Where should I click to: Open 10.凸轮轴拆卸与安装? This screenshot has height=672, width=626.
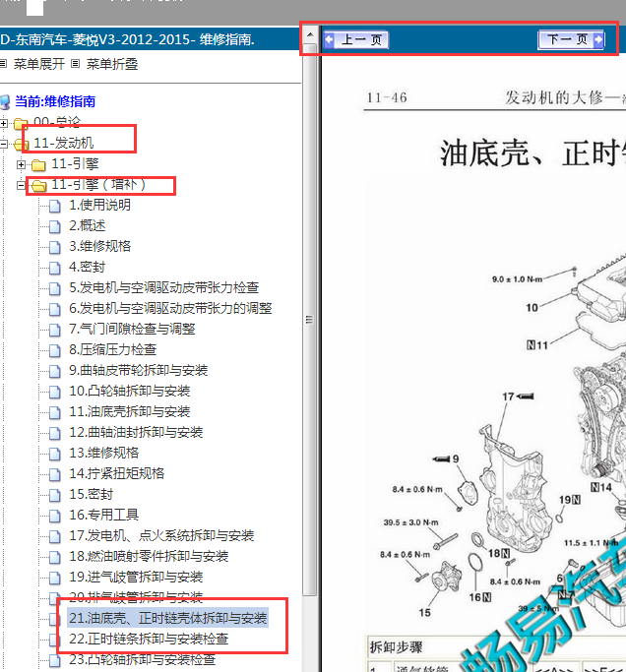pos(130,391)
